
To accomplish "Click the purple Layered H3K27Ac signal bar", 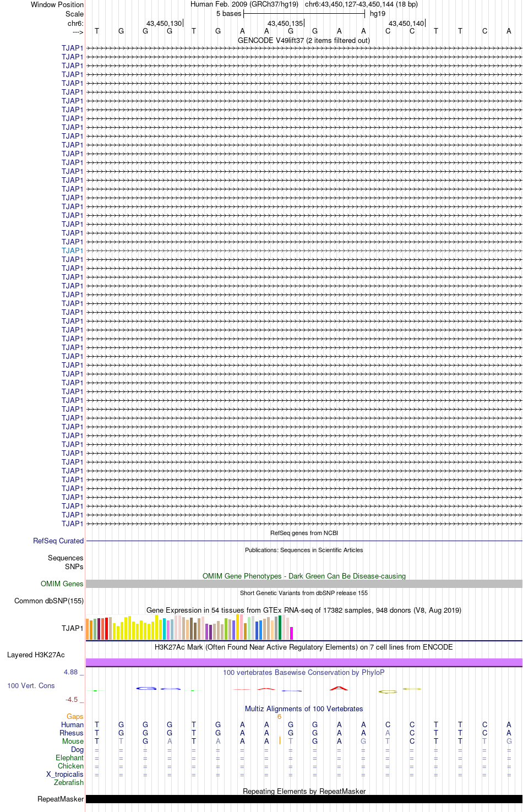I will tap(304, 662).
